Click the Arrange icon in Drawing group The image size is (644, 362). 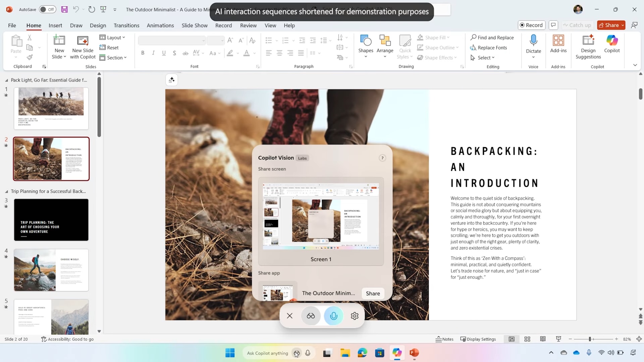point(385,45)
